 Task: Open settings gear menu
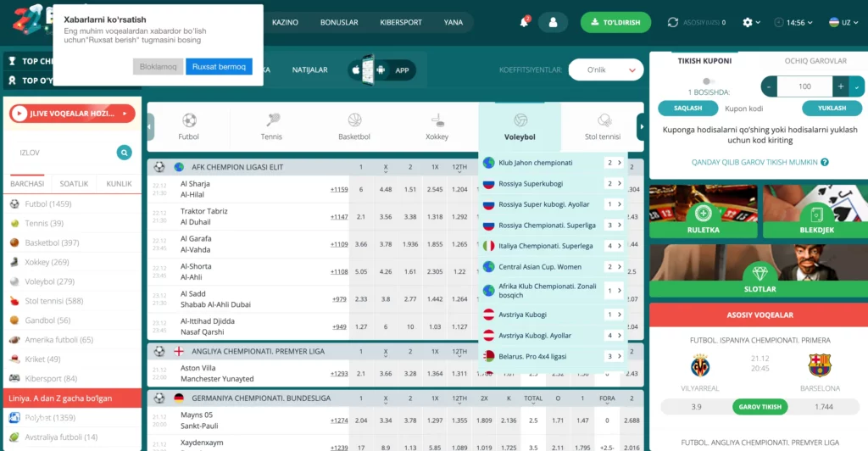pos(751,22)
